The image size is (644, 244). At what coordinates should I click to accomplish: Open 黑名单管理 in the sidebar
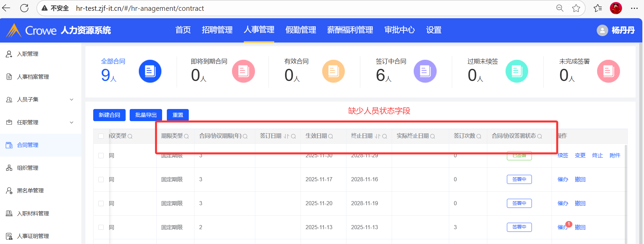click(x=30, y=191)
